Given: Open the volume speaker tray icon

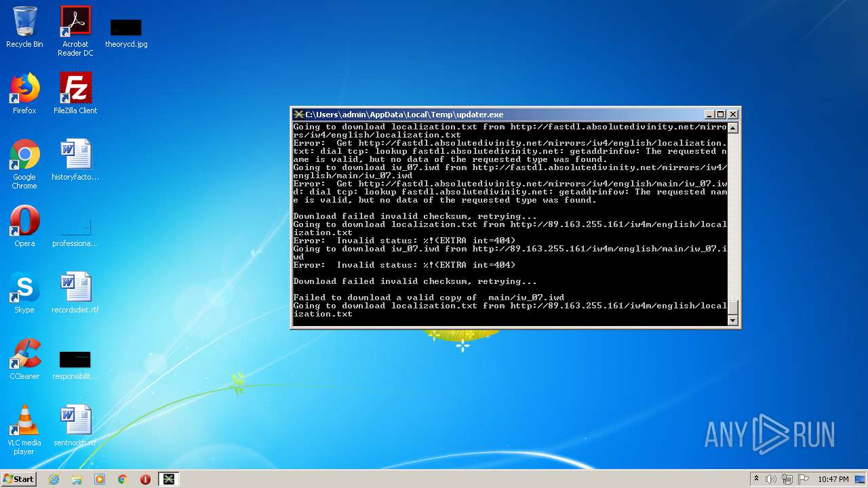Looking at the screenshot, I should [x=771, y=479].
